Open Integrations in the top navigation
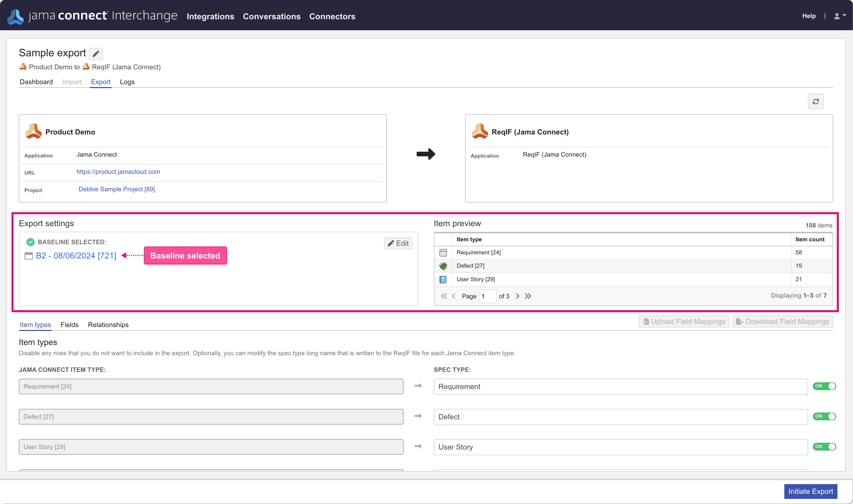Viewport: 853px width, 504px height. pos(211,16)
